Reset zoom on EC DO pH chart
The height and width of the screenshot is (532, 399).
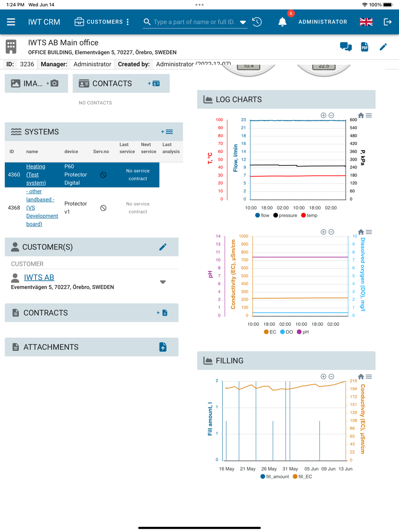361,232
